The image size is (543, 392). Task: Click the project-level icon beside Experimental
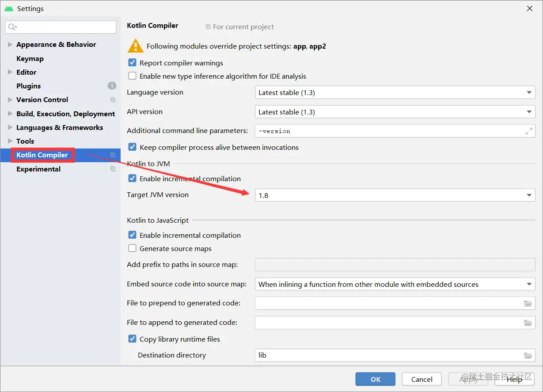pos(113,169)
